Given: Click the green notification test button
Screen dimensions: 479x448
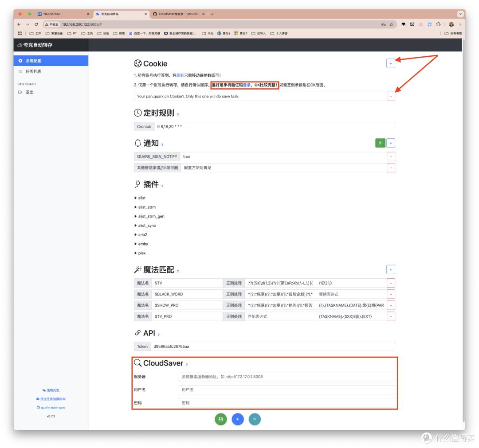Looking at the screenshot, I should click(x=380, y=143).
